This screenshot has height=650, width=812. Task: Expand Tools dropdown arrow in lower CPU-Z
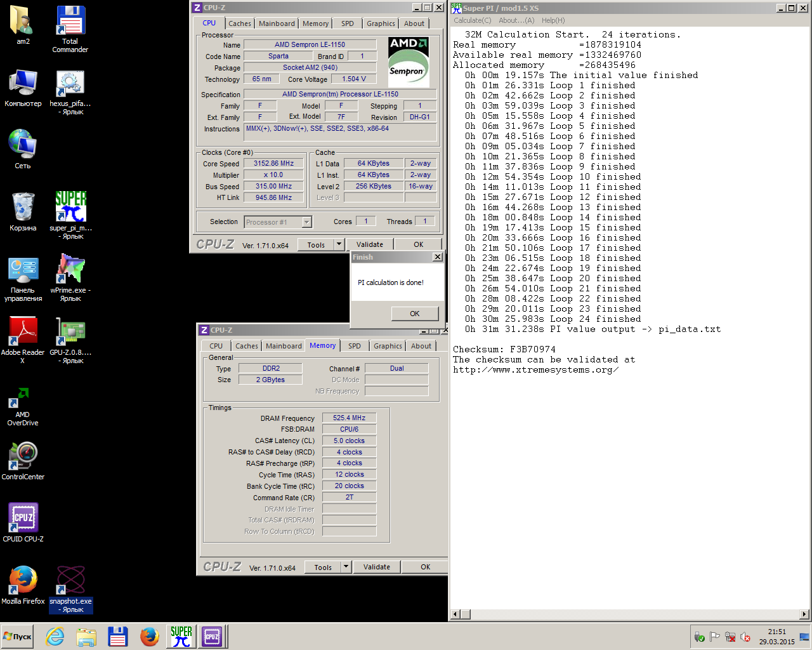[346, 567]
